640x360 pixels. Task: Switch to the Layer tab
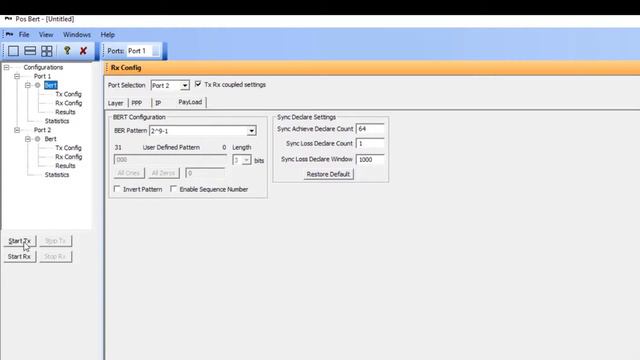[116, 103]
